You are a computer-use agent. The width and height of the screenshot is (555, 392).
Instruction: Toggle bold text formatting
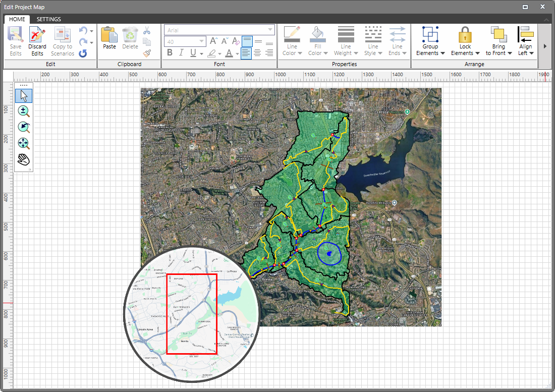click(170, 52)
